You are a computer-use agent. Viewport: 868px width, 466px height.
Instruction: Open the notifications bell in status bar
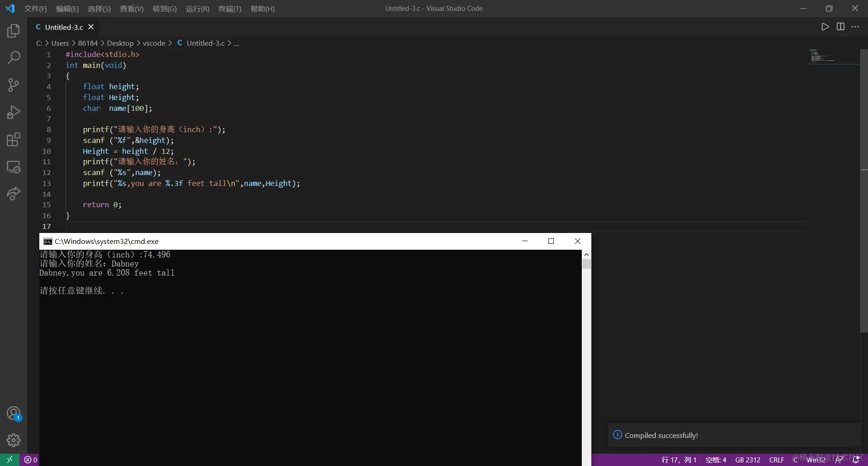856,460
